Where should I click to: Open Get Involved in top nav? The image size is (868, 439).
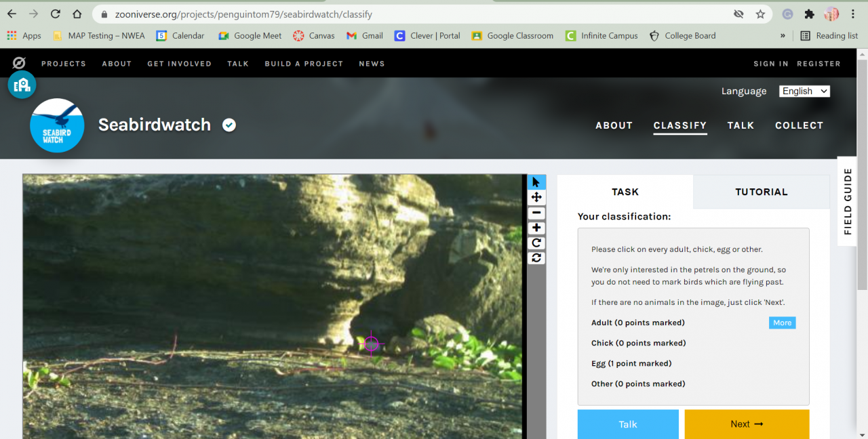point(180,64)
